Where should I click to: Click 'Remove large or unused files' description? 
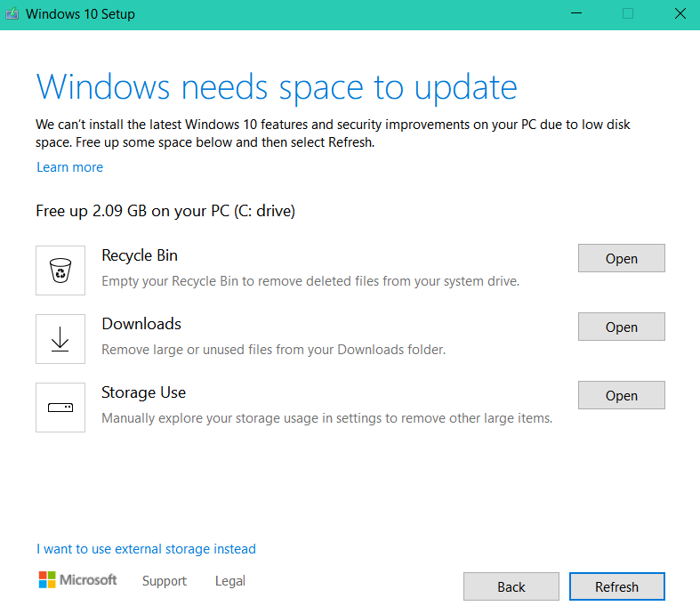274,350
